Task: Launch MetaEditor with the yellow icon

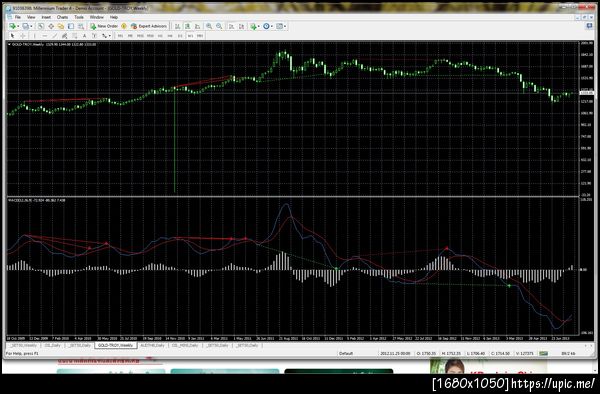Action: point(124,26)
